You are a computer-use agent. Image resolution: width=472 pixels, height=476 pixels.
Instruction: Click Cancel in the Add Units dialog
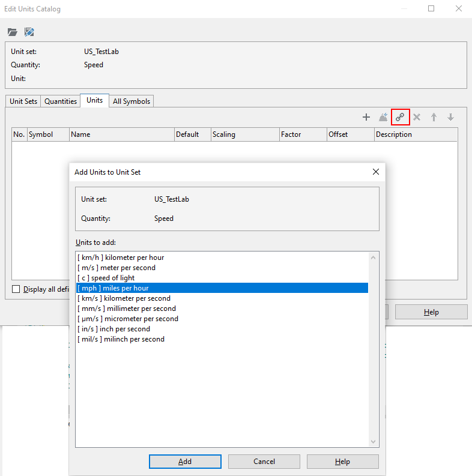[x=264, y=462]
